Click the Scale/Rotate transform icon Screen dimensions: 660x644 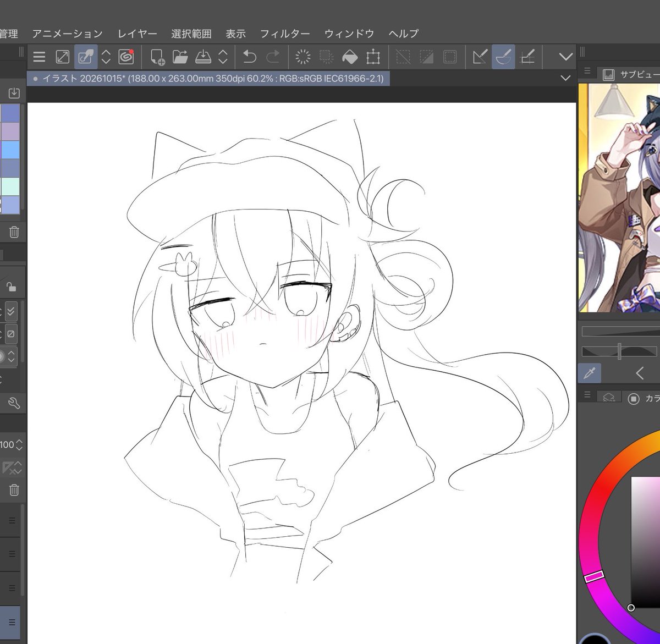373,57
